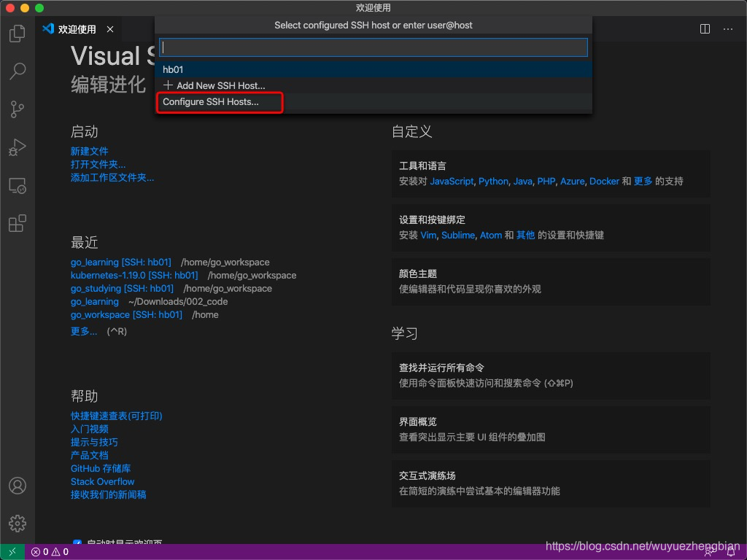Open Stack Overflow link
This screenshot has height=560, width=747.
pos(102,482)
